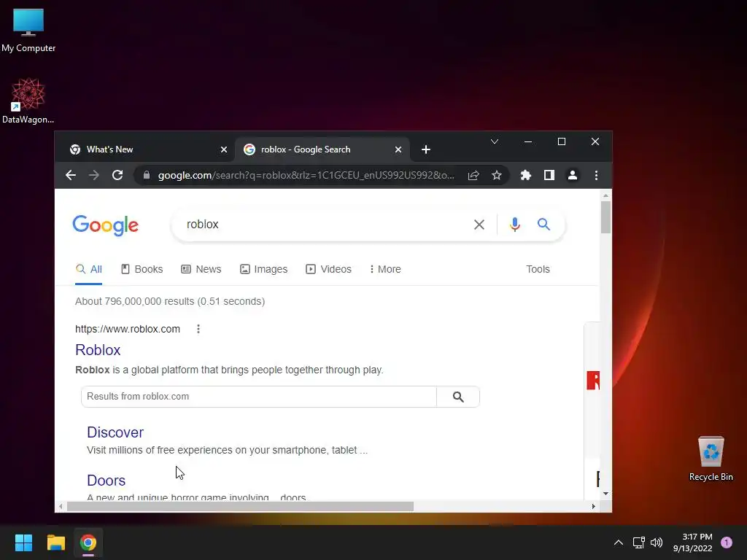747x560 pixels.
Task: Open a new Chrome tab
Action: [426, 149]
